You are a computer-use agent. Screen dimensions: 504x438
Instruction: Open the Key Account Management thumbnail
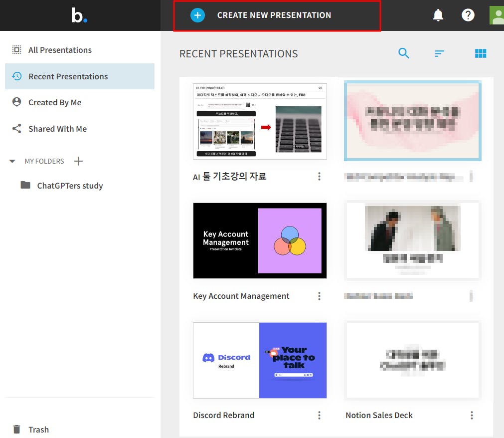point(260,240)
